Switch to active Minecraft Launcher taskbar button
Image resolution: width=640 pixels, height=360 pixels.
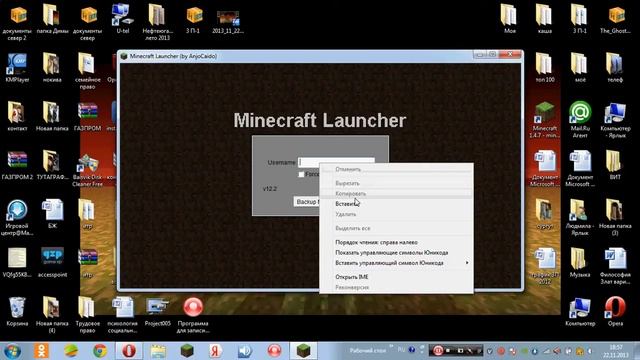[x=303, y=351]
